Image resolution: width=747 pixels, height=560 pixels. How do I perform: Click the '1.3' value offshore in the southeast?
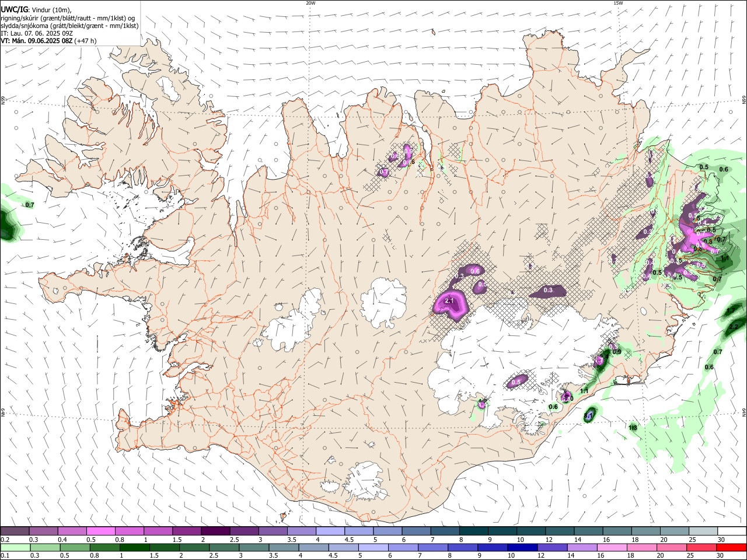(x=633, y=428)
